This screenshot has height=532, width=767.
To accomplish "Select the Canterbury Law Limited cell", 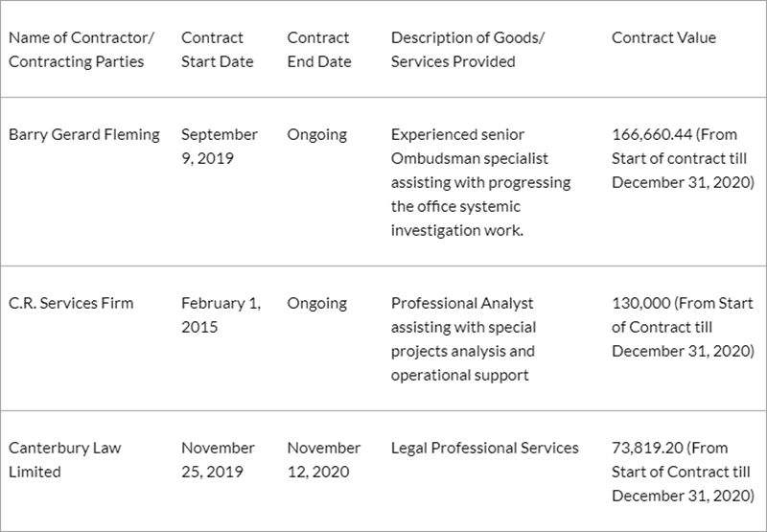I will 64,459.
